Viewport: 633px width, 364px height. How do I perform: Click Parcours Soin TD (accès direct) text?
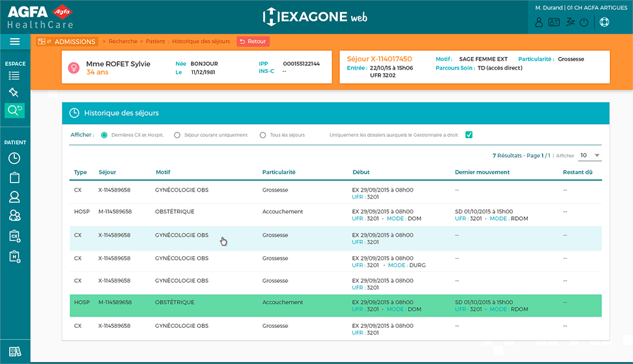click(x=479, y=68)
